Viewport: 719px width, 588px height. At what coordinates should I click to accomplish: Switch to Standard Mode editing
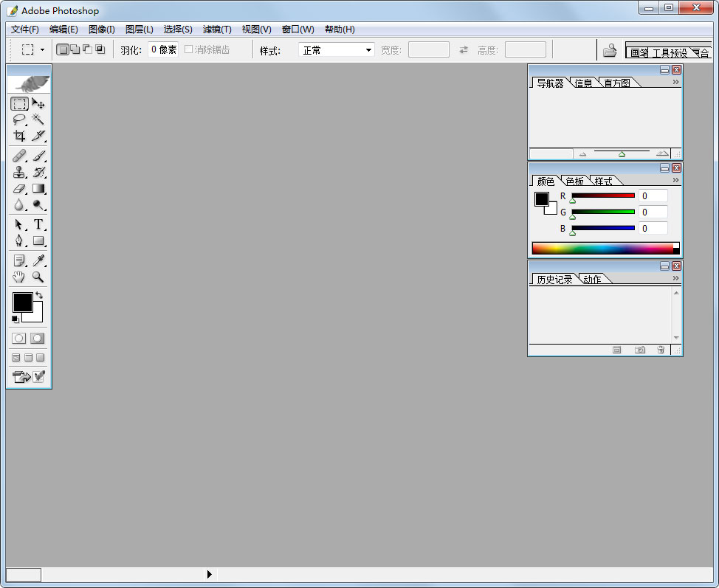(x=18, y=338)
